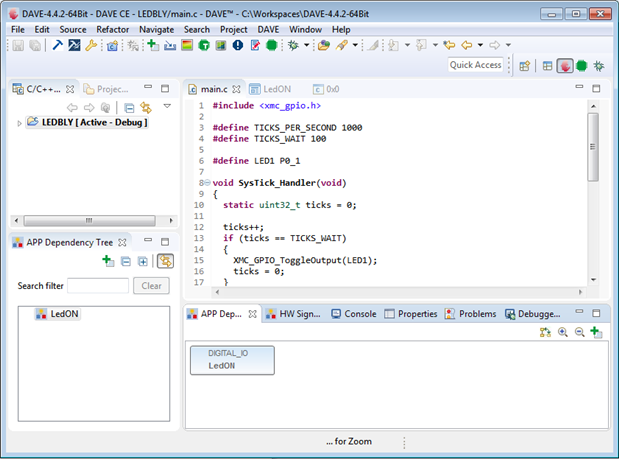
Task: Toggle link-with-editor button in APP Dependency Tree panel
Action: (x=164, y=261)
